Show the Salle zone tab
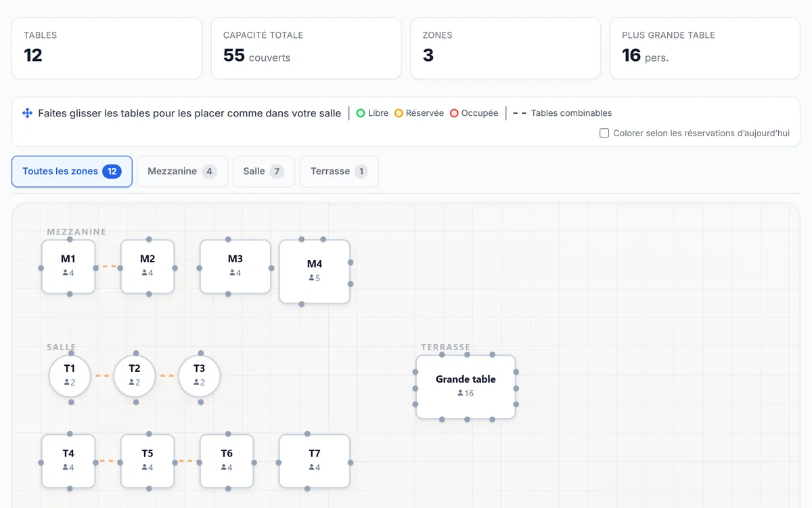Viewport: 812px width, 508px height. tap(264, 171)
